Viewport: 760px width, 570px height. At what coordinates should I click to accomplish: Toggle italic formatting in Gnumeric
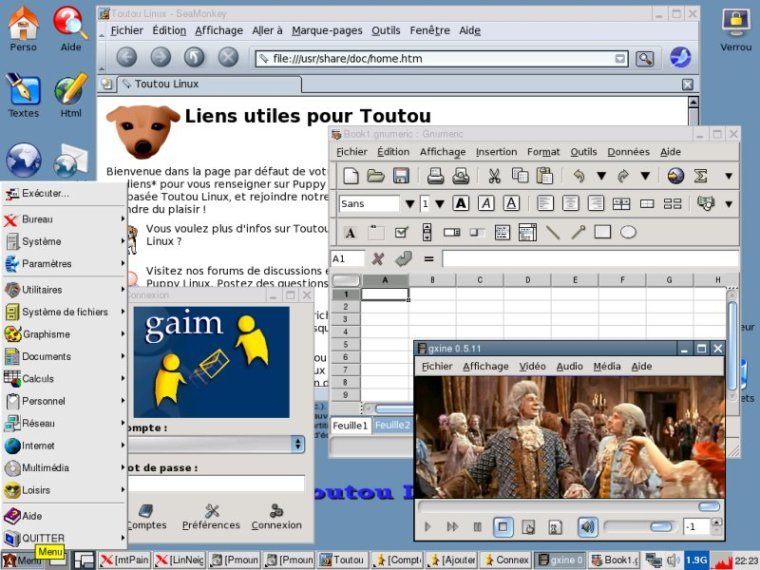485,204
